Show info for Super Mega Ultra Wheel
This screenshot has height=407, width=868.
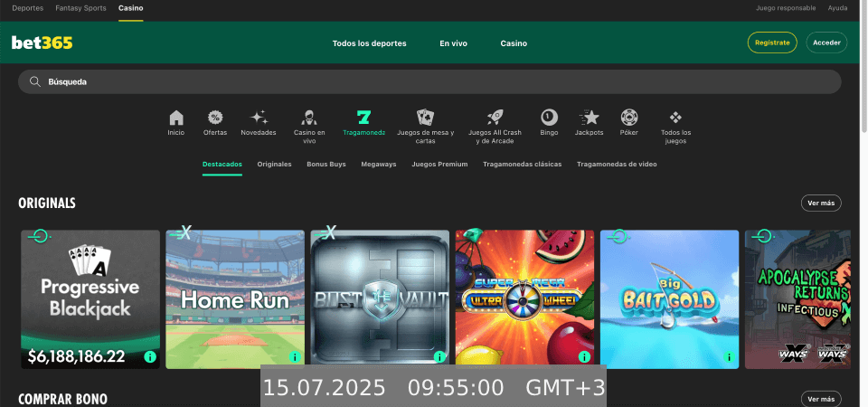(x=585, y=356)
